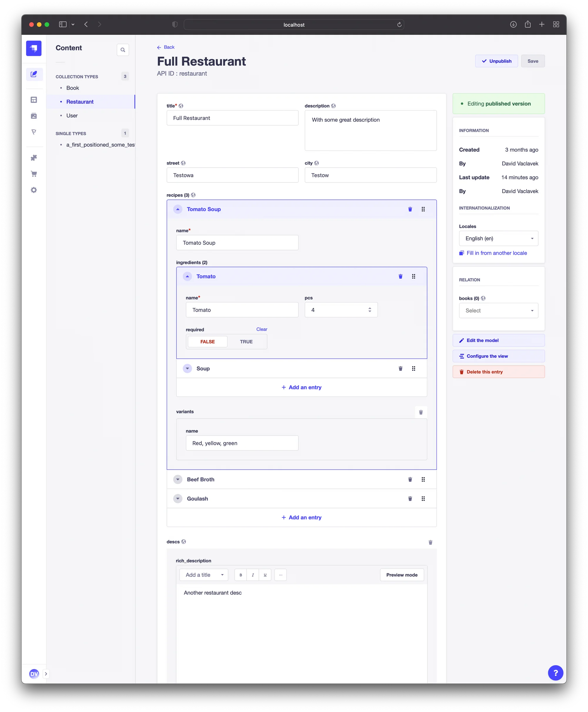Delete the Tomato Soup recipe entry
The height and width of the screenshot is (712, 588).
point(410,209)
